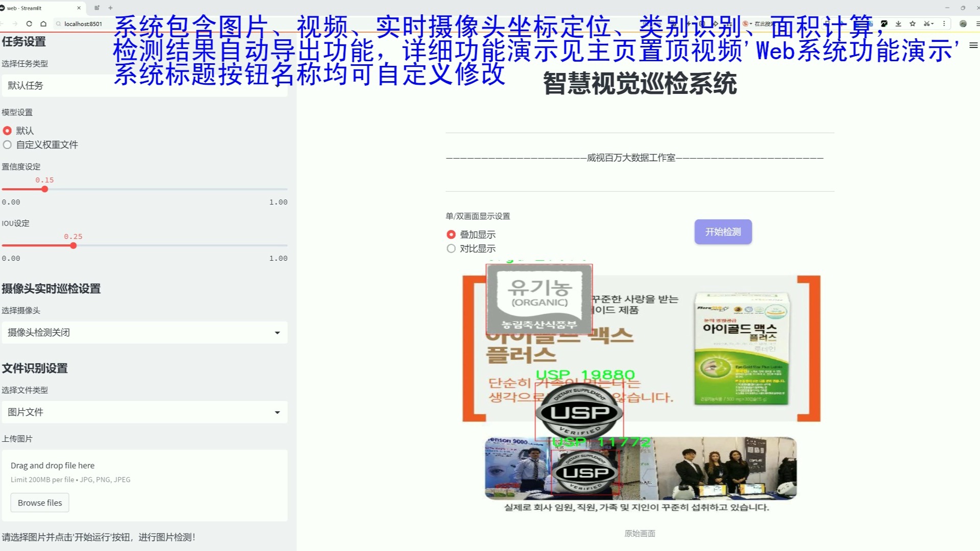The image size is (980, 551).
Task: Click the 威视百万大数据工作室 text
Action: tap(631, 158)
